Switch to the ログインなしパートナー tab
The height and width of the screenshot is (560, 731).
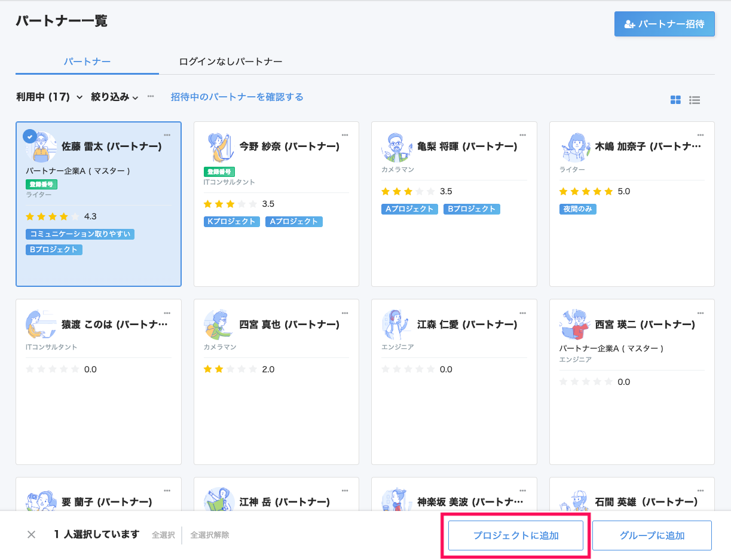coord(231,62)
